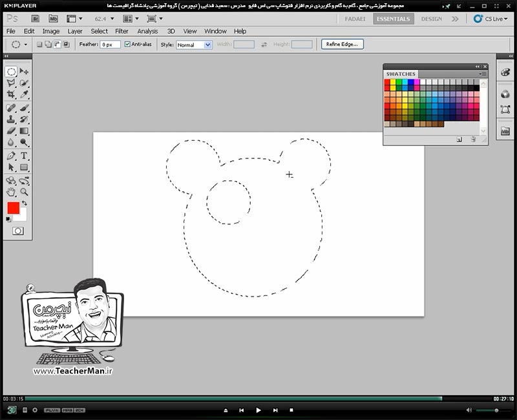Expand the CS Live menu
Screen dimensions: 517x420
click(x=491, y=19)
